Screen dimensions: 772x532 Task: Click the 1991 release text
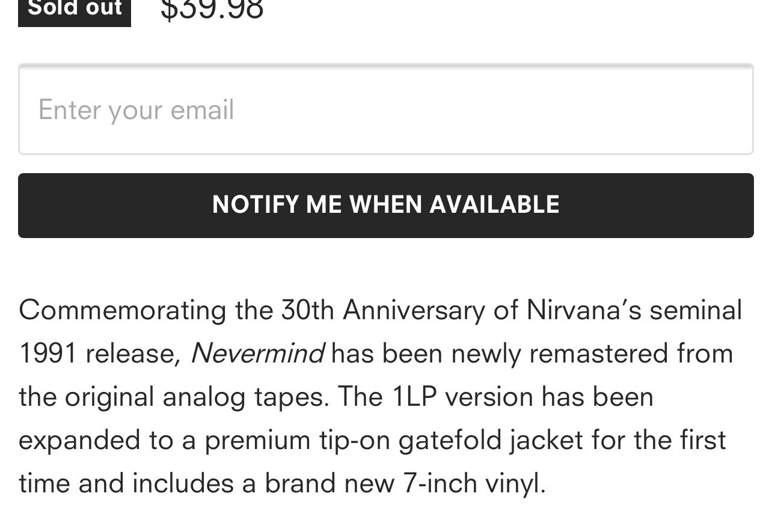pos(99,353)
